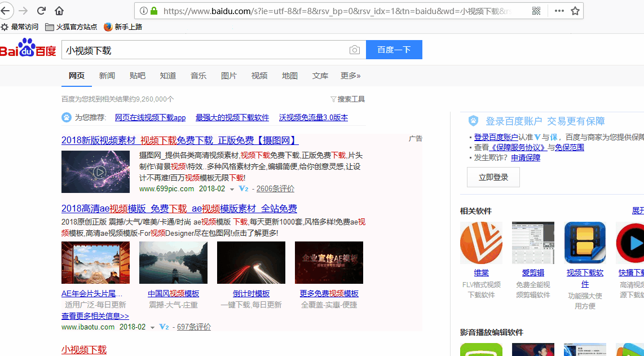The height and width of the screenshot is (356, 644).
Task: Open 中国风视频模板 link
Action: point(173,293)
